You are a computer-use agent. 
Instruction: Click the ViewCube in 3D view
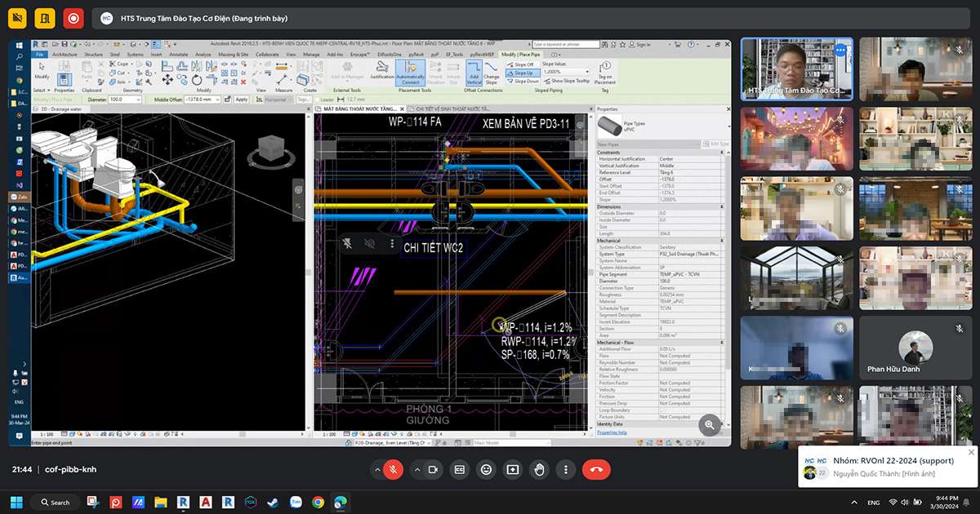coord(270,148)
